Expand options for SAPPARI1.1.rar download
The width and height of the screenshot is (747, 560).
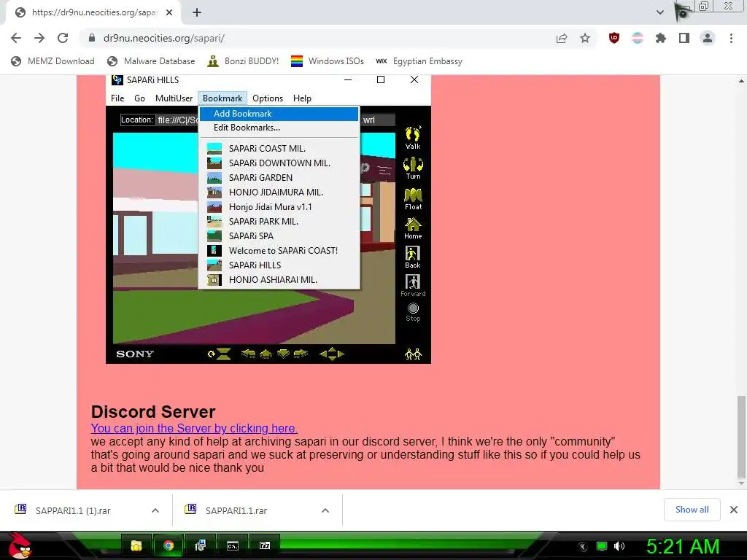coord(325,510)
